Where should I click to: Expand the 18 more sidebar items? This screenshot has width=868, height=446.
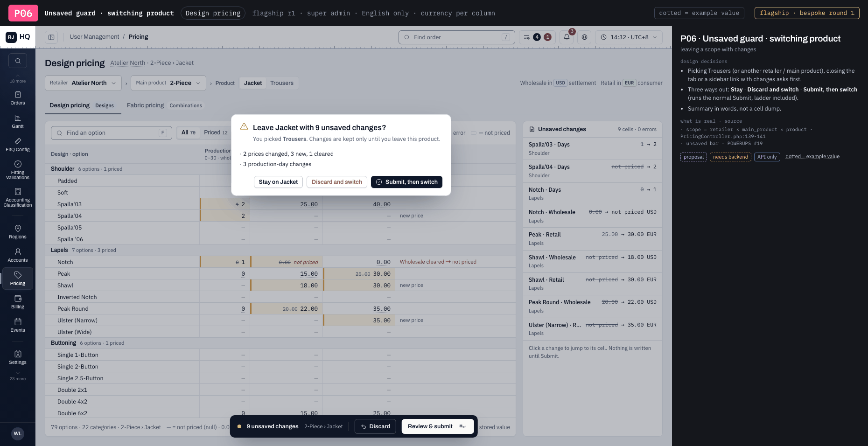[x=18, y=78]
